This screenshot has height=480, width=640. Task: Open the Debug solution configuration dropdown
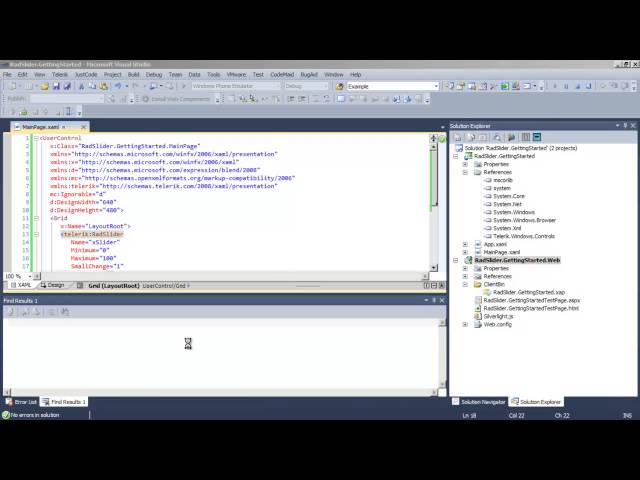pos(325,86)
